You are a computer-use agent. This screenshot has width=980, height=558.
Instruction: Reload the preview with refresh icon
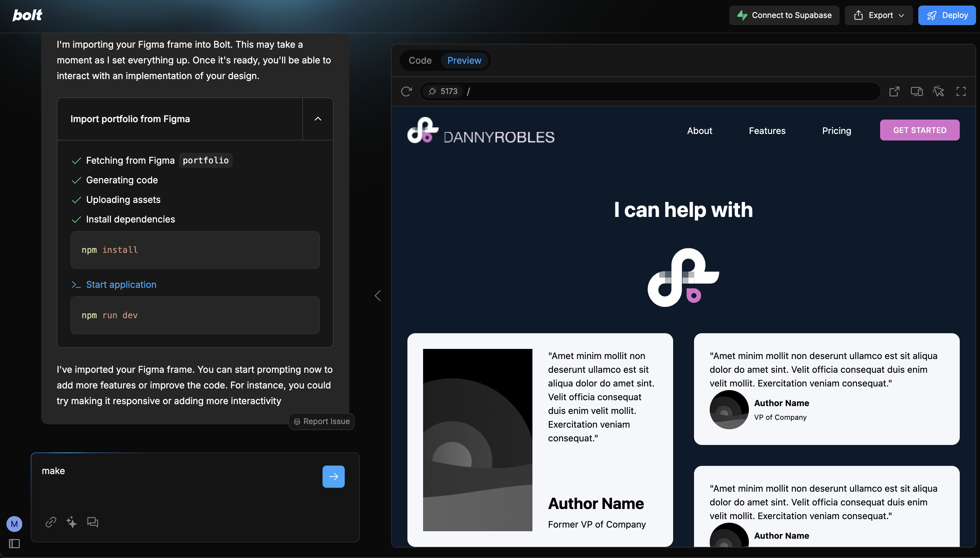pyautogui.click(x=406, y=91)
